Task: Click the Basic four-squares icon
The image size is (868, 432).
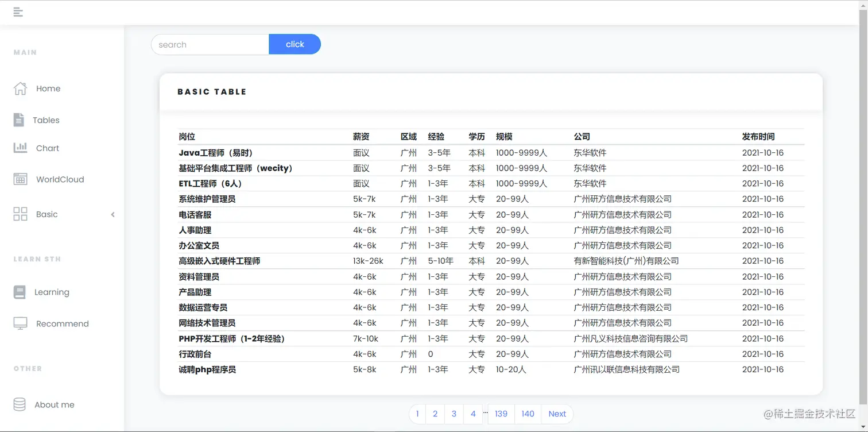Action: 20,214
